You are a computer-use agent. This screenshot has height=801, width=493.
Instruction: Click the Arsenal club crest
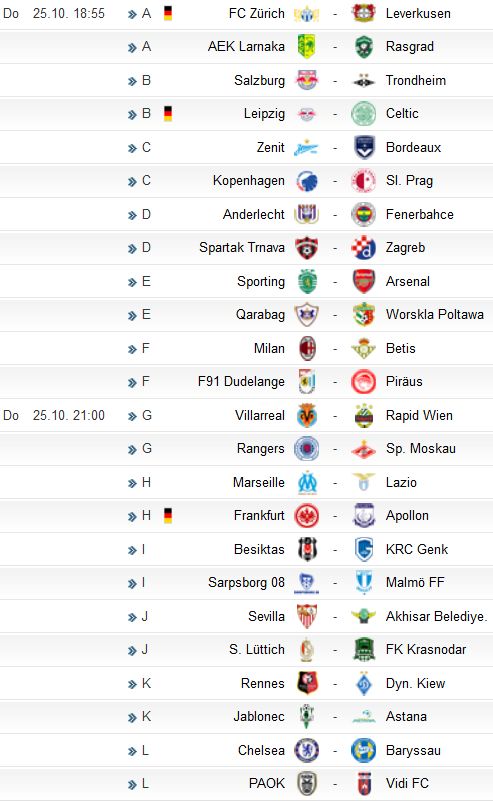pos(364,281)
